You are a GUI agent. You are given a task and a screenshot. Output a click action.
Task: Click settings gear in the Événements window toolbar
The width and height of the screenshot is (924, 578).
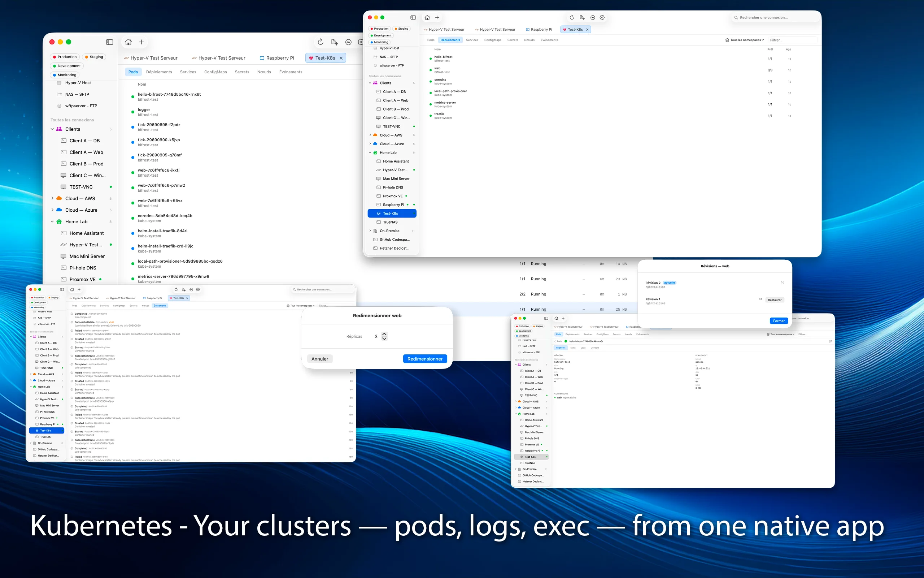[x=198, y=289]
